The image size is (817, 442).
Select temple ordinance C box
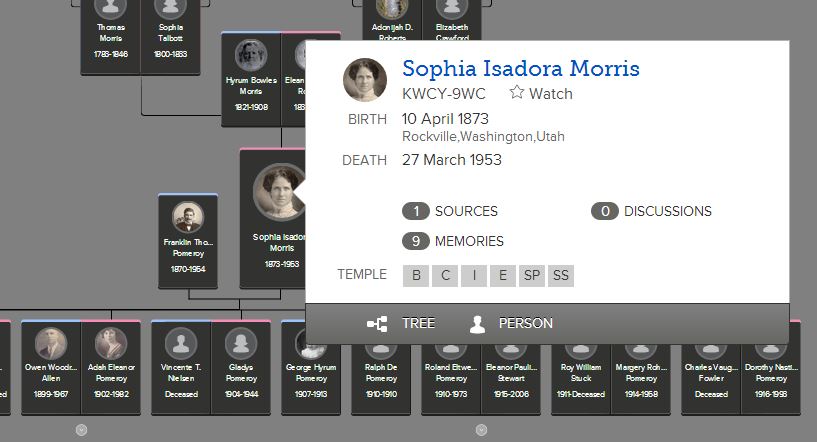444,276
